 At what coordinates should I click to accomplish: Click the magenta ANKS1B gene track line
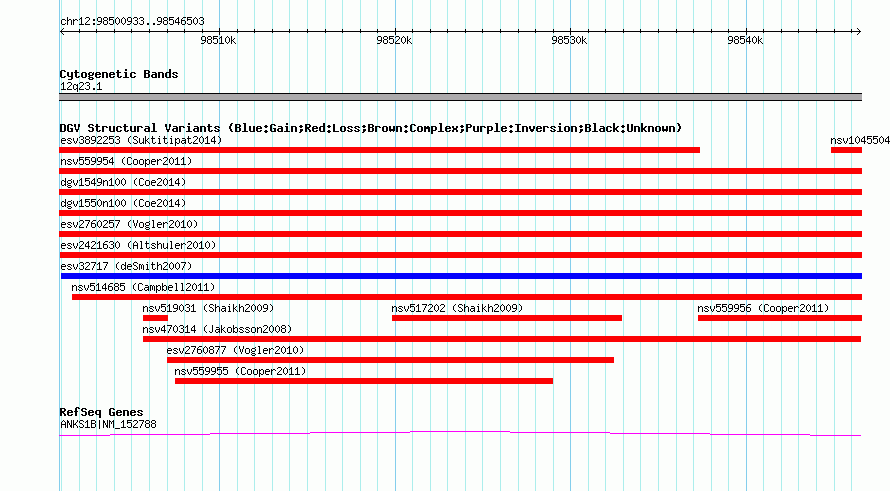(460, 434)
